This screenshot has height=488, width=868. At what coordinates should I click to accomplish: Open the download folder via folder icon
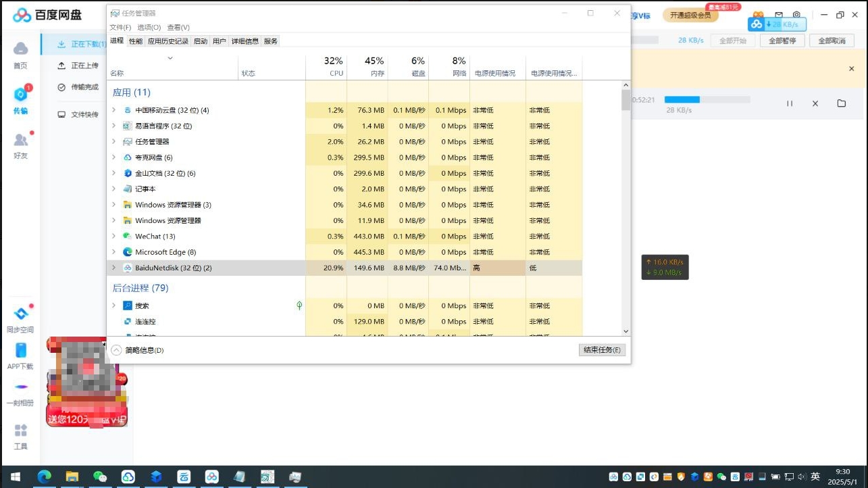pos(841,103)
